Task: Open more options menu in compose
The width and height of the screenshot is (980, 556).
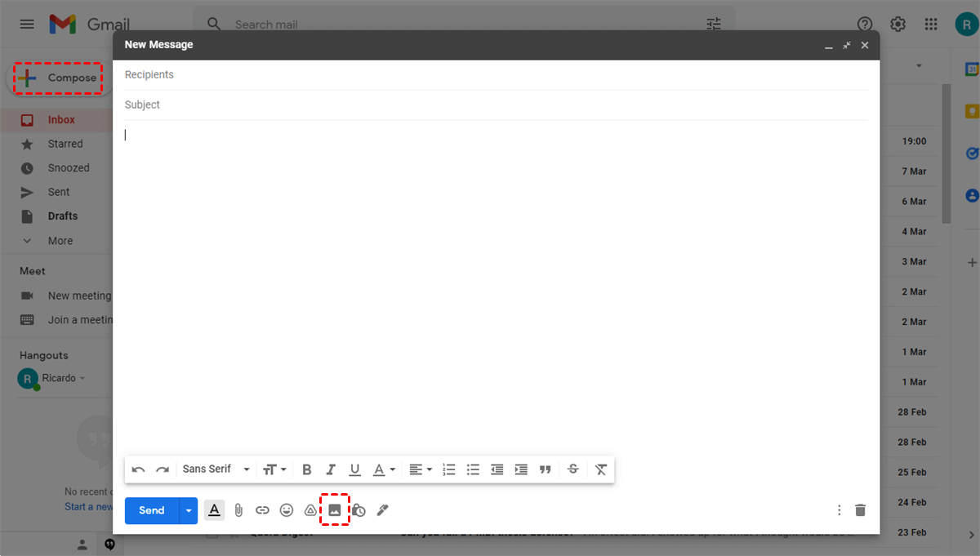Action: [839, 510]
